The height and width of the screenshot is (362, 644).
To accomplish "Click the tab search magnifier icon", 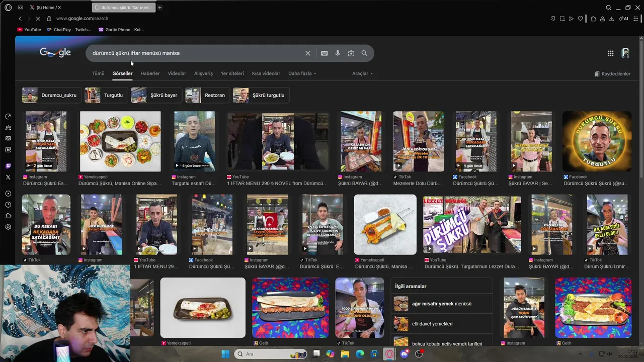I will (608, 8).
